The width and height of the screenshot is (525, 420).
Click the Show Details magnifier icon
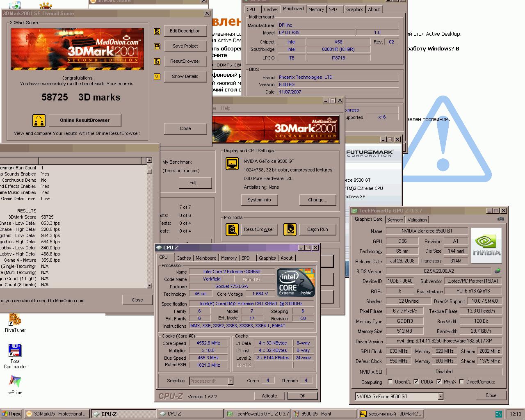coord(157,77)
